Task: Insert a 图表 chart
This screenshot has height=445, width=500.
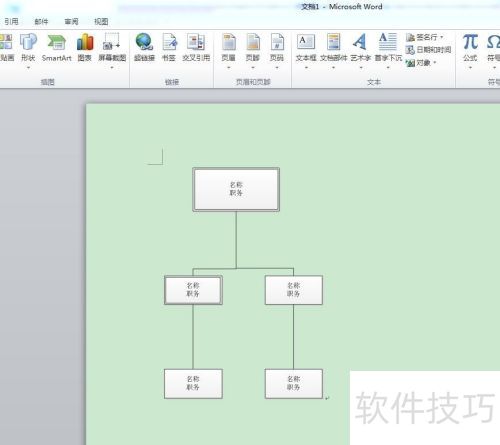Action: point(85,48)
